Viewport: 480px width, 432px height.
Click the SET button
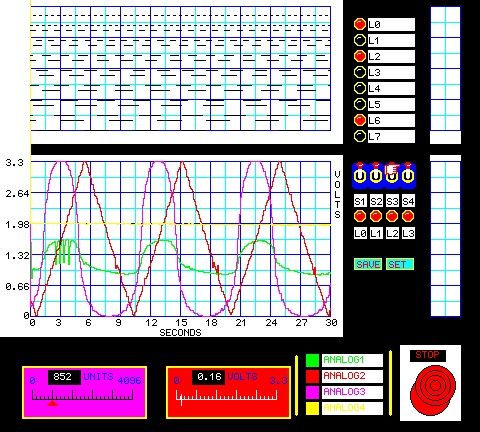[x=400, y=264]
